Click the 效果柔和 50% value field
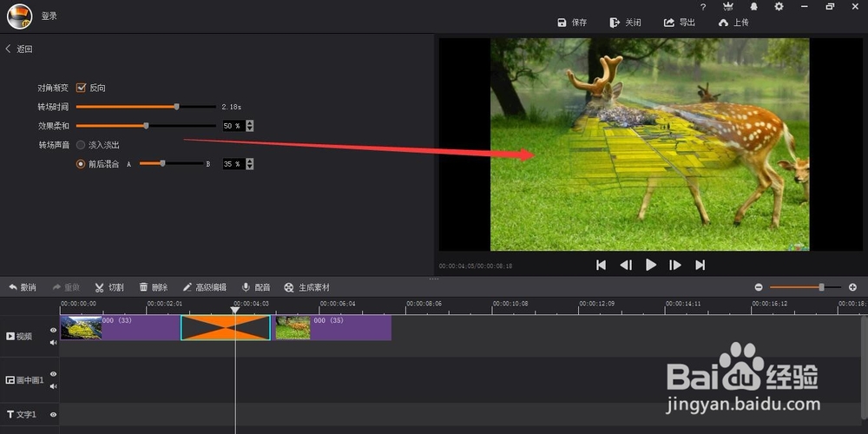 click(x=233, y=126)
